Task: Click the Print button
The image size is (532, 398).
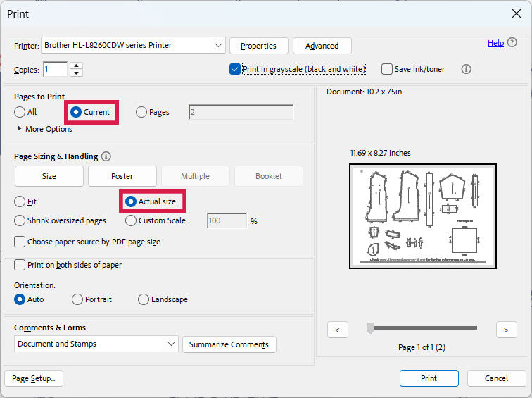Action: [429, 378]
